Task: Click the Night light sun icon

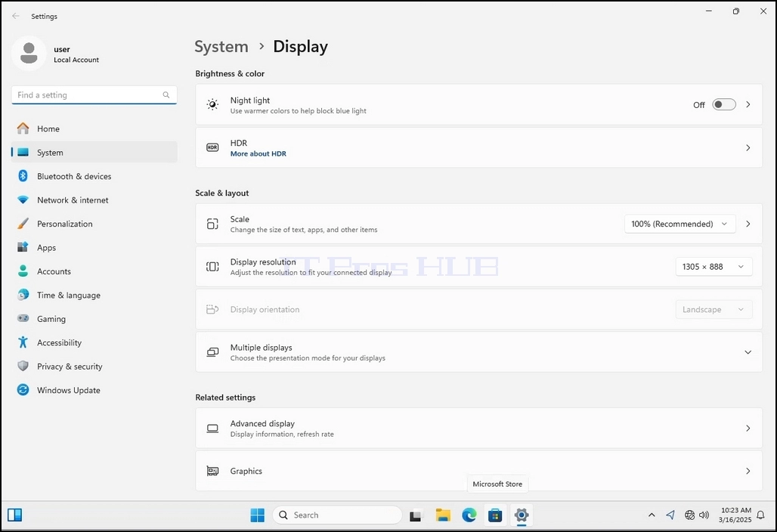Action: [x=212, y=104]
